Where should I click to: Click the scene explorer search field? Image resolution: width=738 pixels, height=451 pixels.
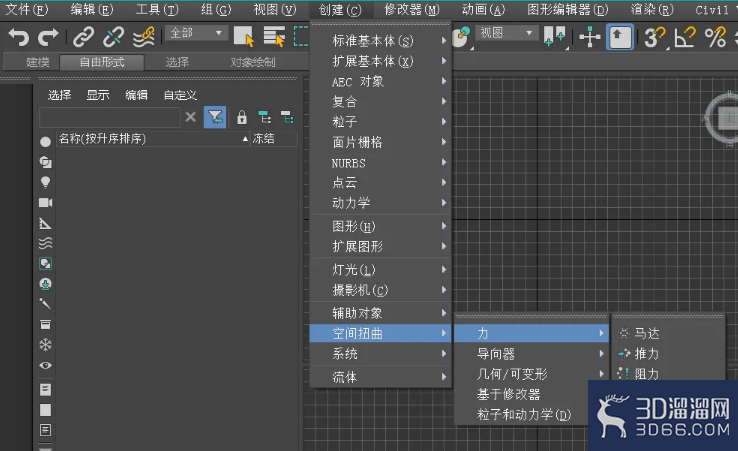[x=110, y=117]
